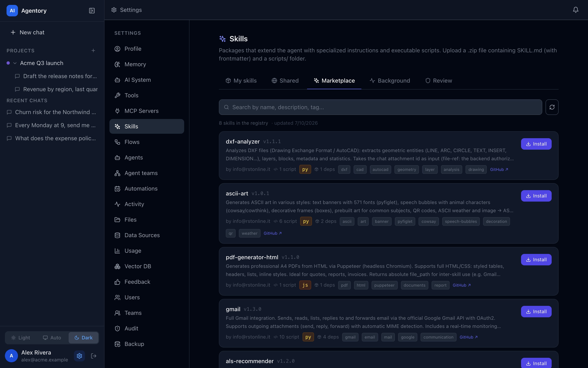Open Tools settings
This screenshot has width=588, height=368.
click(147, 95)
